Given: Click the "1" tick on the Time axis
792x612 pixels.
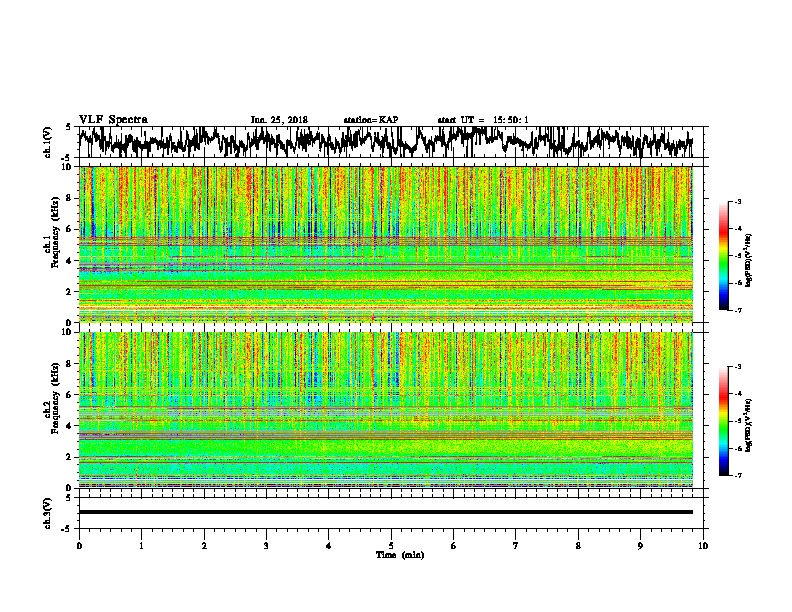Looking at the screenshot, I should [141, 546].
